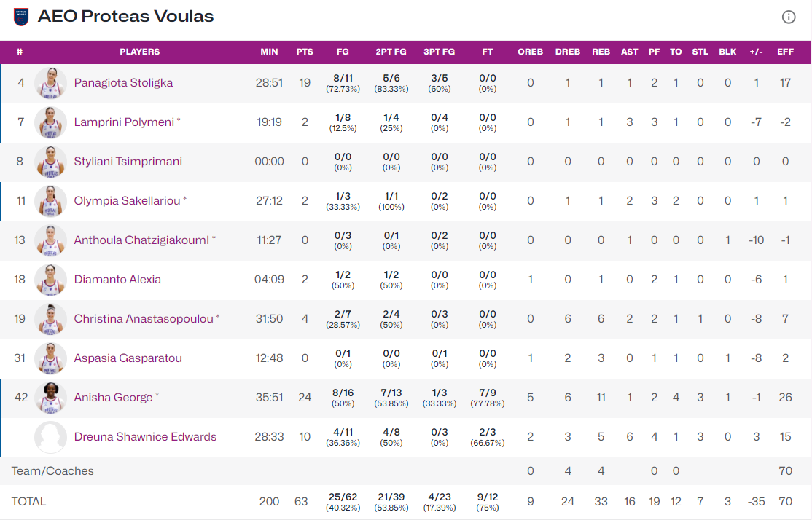
Task: Click the TO column header
Action: pyautogui.click(x=676, y=52)
